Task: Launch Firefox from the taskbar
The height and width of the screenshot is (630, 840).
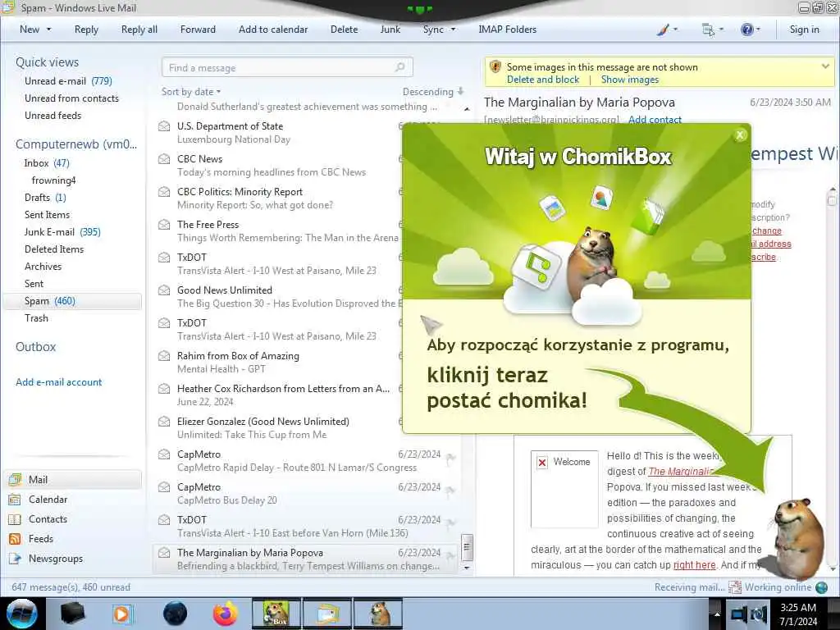Action: (x=225, y=614)
